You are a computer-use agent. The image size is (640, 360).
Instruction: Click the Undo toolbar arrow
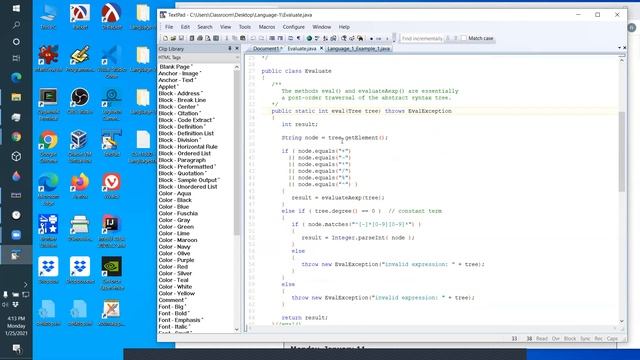coord(253,38)
